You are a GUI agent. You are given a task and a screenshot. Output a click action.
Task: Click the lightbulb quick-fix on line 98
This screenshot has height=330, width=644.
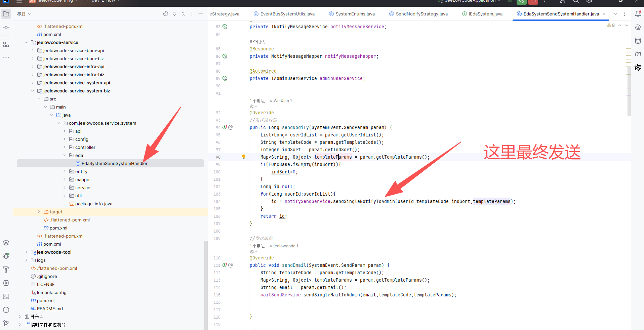click(x=244, y=157)
